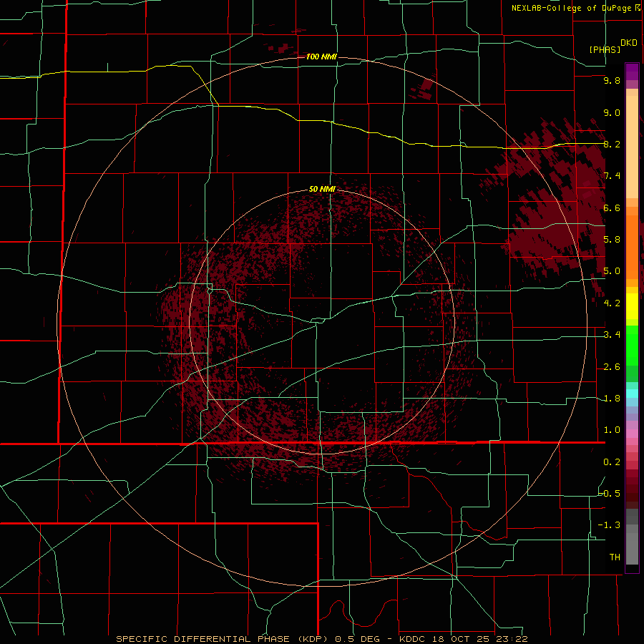Click the NEXLAB-College of DuPage credit text

pos(571,8)
